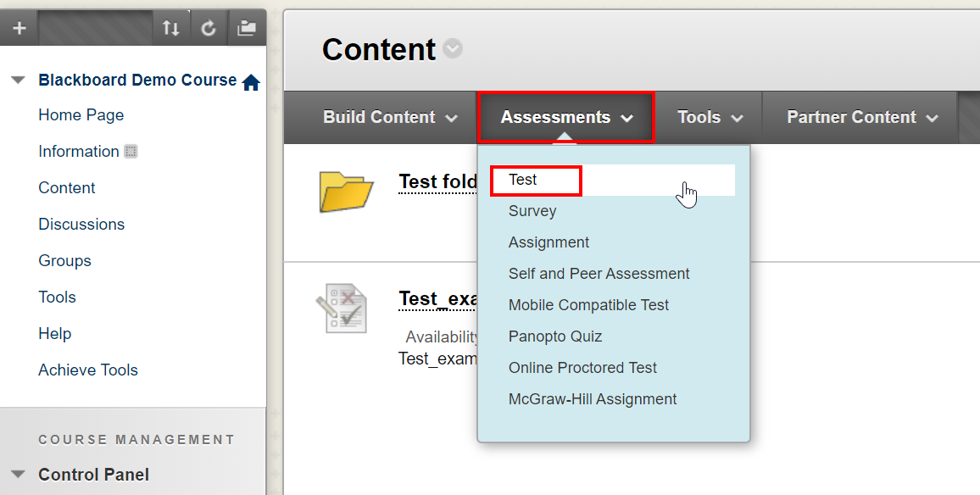The width and height of the screenshot is (980, 495).
Task: Select McGraw-Hill Assignment from the menu
Action: [591, 398]
